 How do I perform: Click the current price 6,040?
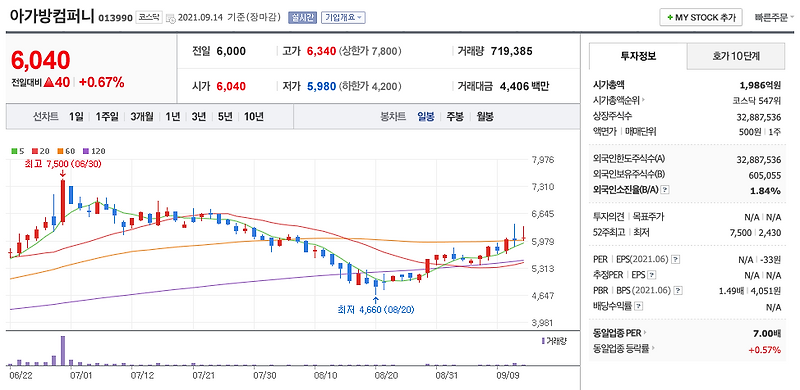tap(40, 61)
